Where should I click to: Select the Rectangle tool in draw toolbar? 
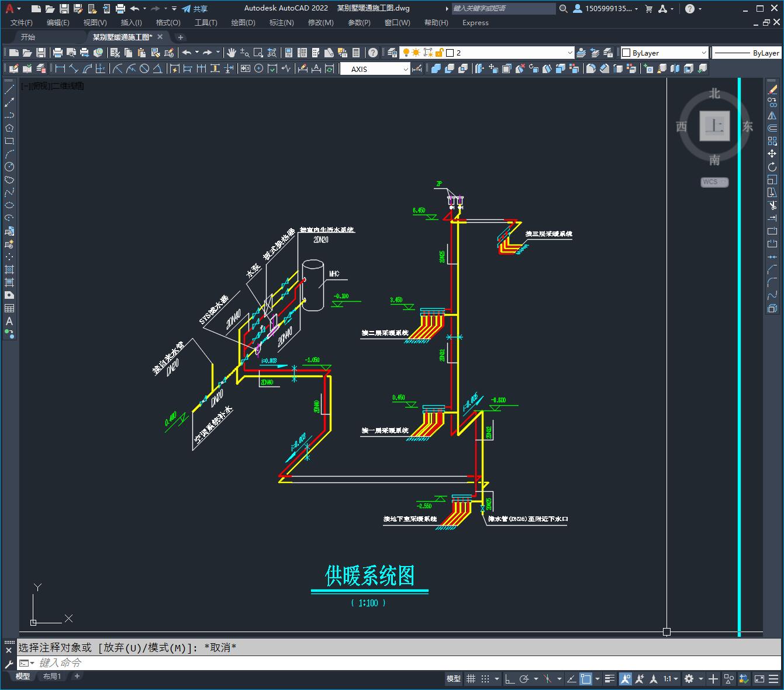9,141
